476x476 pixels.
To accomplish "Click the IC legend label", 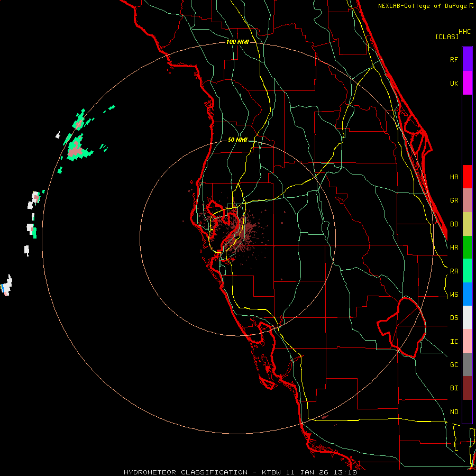I will point(454,342).
